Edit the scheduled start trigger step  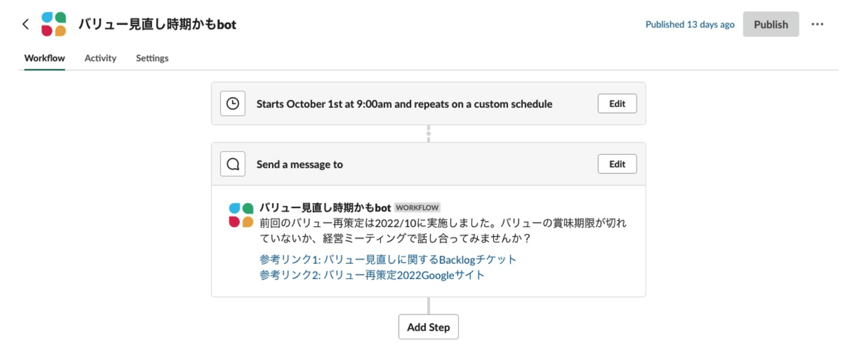click(617, 104)
